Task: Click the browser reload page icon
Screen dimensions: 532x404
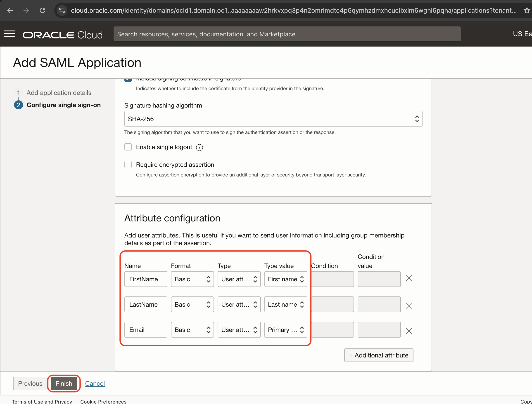Action: coord(43,10)
